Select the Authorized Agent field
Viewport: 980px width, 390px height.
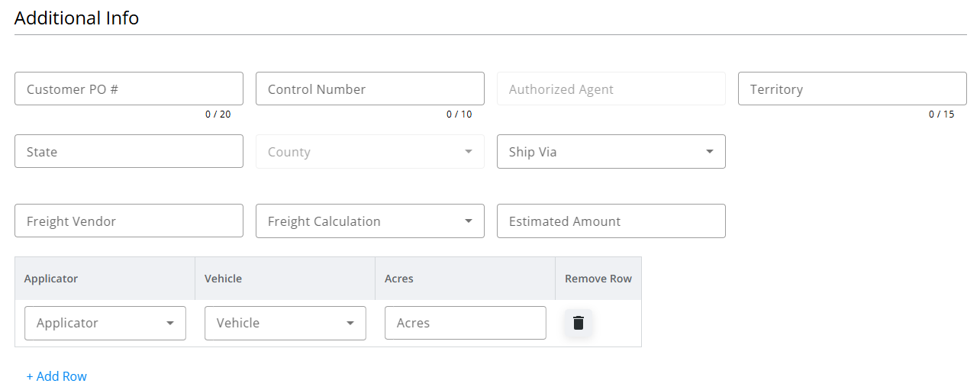611,89
